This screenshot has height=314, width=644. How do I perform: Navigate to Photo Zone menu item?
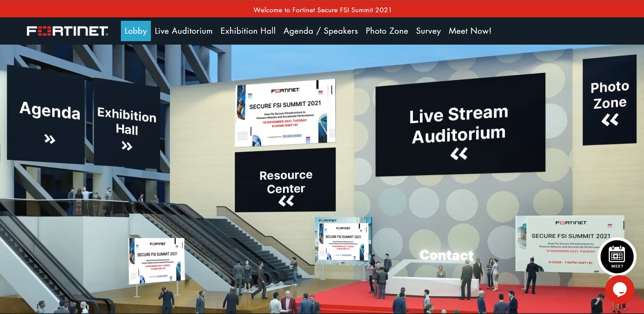click(x=387, y=31)
